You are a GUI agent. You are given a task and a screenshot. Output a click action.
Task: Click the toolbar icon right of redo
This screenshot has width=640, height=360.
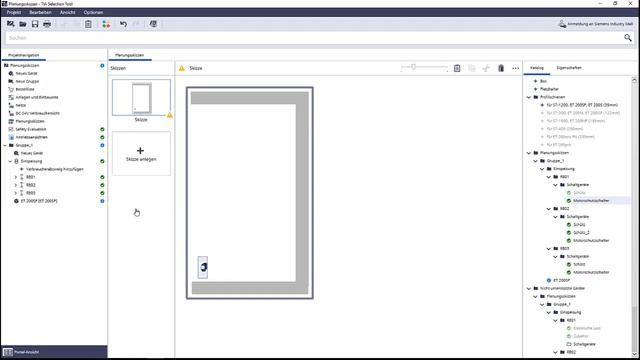click(153, 24)
